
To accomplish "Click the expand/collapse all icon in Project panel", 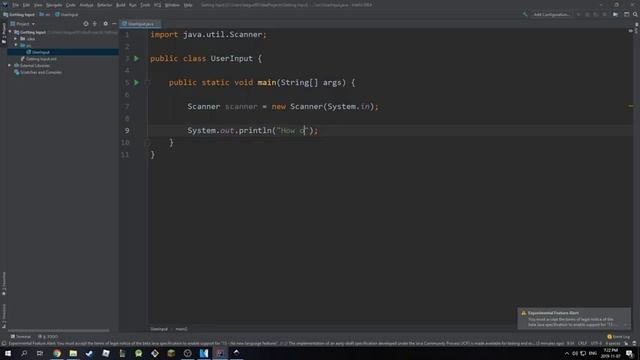I will [95, 24].
